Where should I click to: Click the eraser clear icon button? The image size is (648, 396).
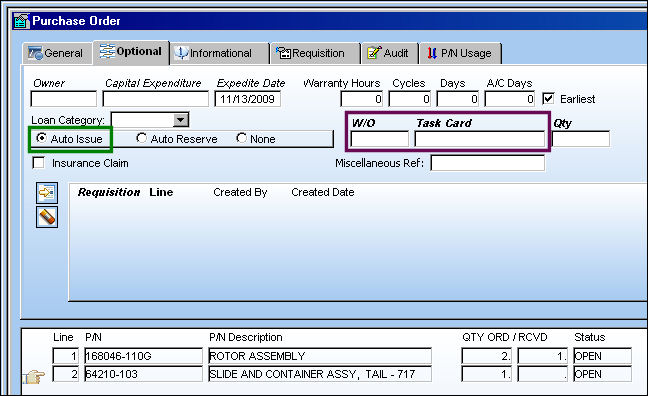[x=47, y=217]
